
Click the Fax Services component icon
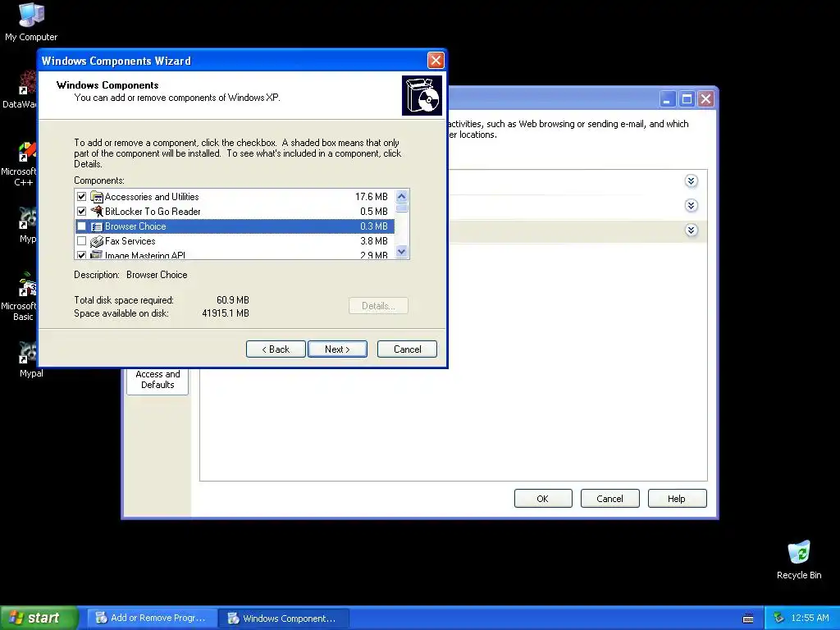tap(97, 241)
